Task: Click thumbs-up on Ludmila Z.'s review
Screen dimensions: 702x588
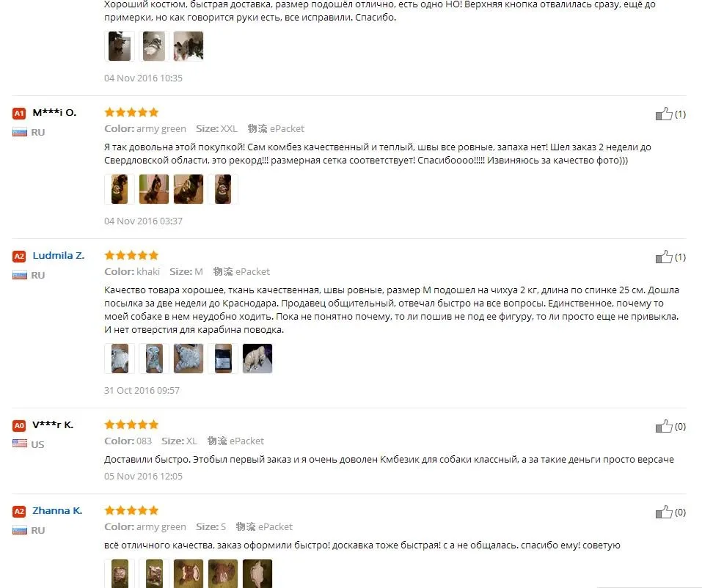Action: click(664, 257)
